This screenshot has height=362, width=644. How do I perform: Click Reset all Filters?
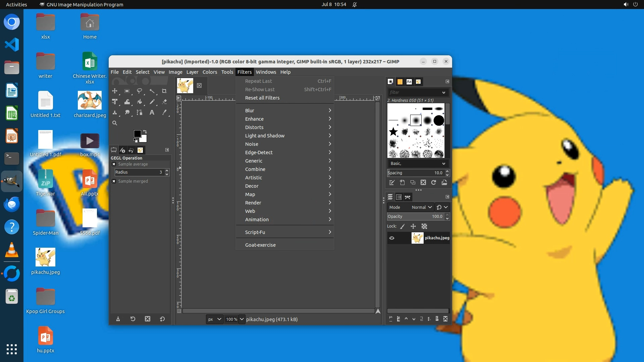pyautogui.click(x=262, y=98)
